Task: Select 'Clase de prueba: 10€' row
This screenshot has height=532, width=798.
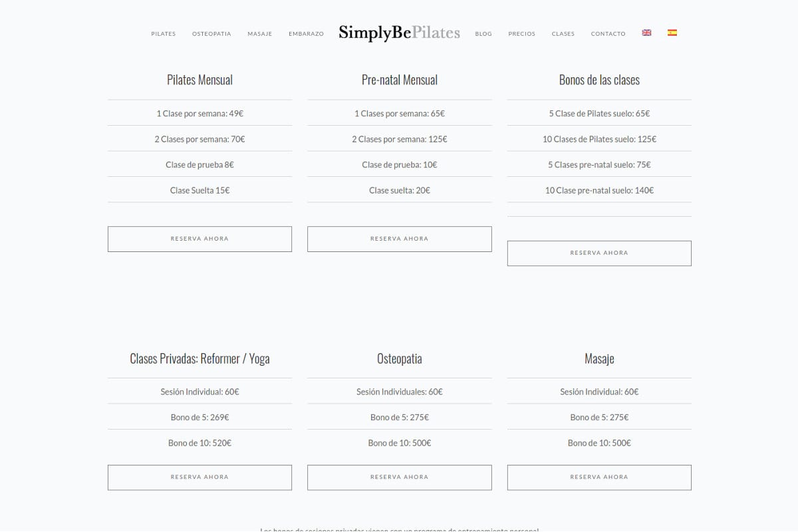Action: coord(400,164)
